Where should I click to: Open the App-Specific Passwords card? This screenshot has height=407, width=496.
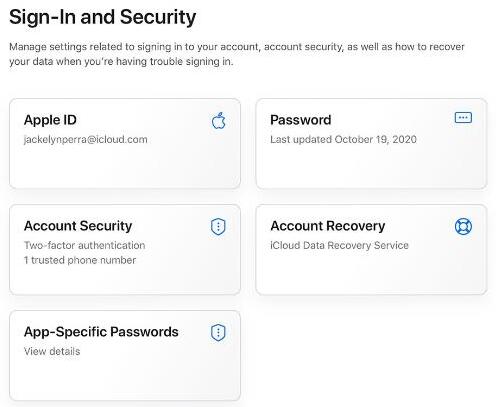(x=125, y=356)
